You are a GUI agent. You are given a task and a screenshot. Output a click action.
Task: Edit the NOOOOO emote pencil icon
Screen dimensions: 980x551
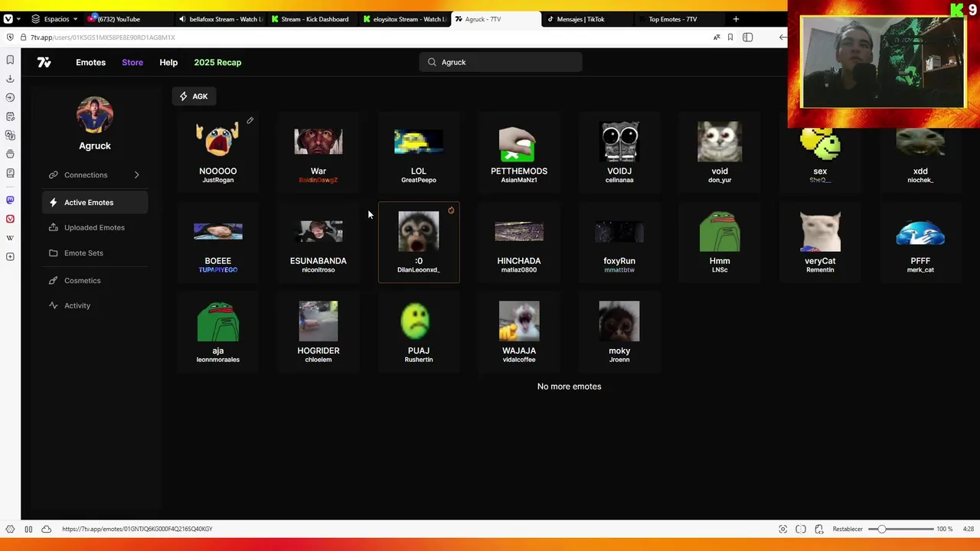click(250, 121)
